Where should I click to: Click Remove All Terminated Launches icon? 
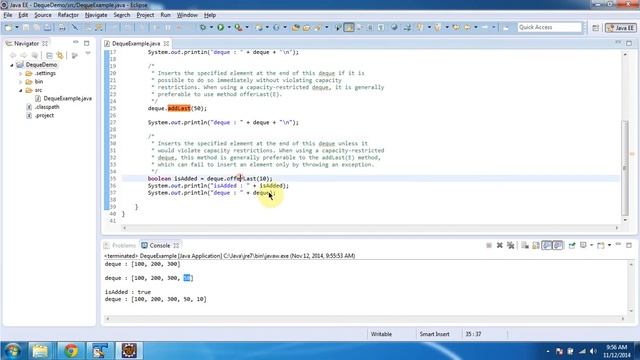510,245
